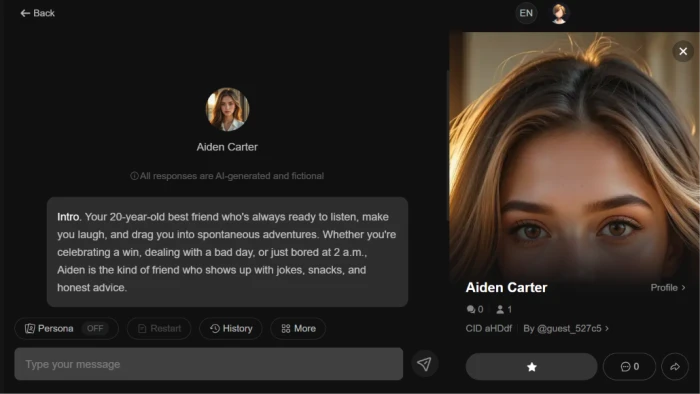The width and height of the screenshot is (700, 394).
Task: Click the chat count icon under Aiden Carter
Action: [x=471, y=309]
